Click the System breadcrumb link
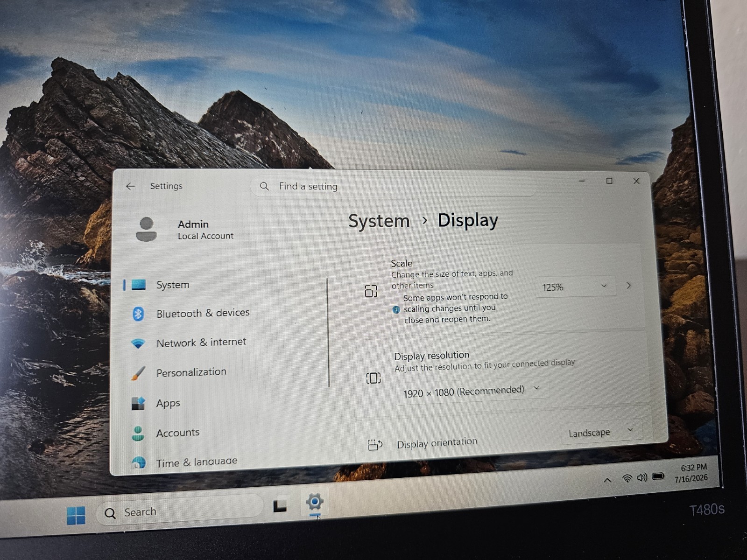The image size is (747, 560). (379, 221)
